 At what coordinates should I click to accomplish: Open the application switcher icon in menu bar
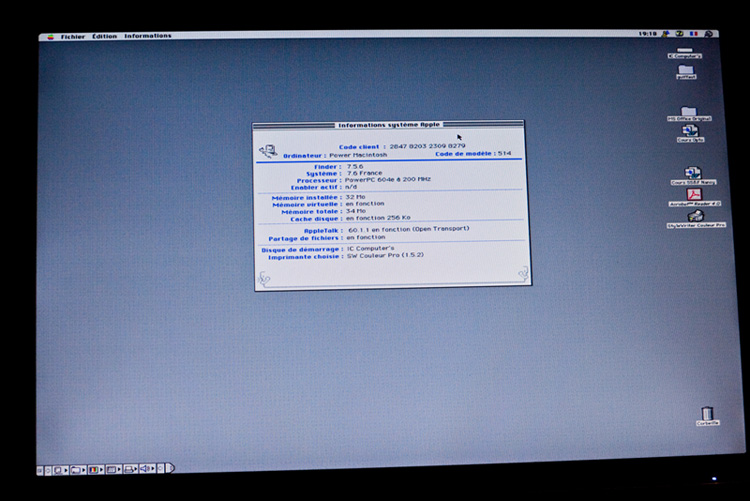[x=709, y=34]
